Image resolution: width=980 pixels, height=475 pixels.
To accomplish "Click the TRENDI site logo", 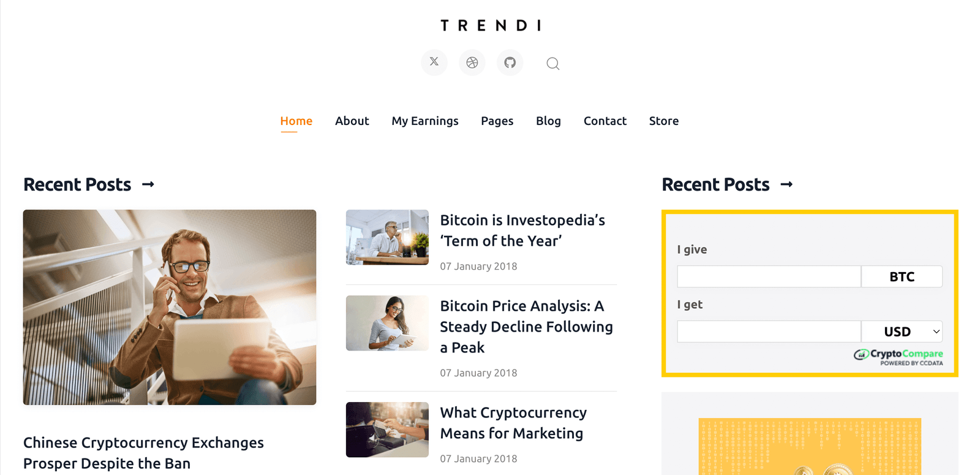I will [x=490, y=26].
